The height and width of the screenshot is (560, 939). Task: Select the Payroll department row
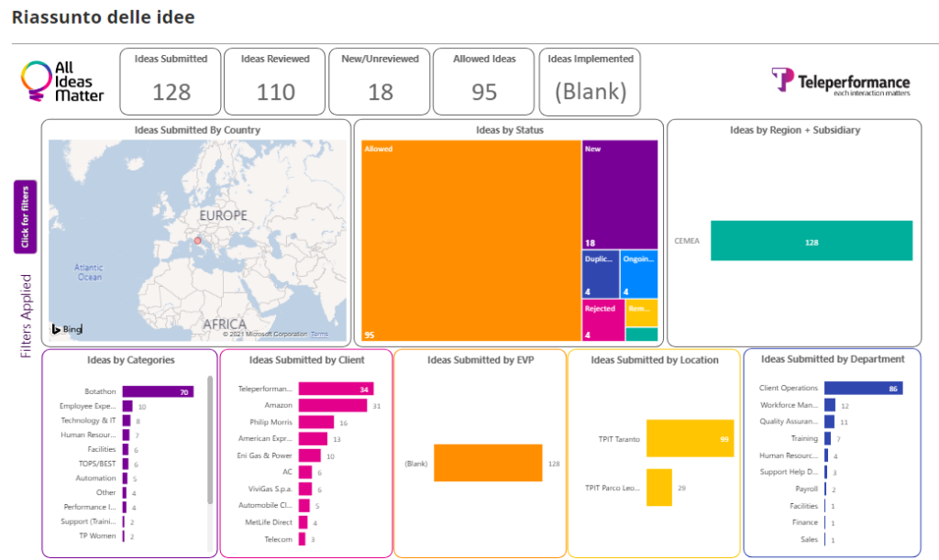click(815, 489)
